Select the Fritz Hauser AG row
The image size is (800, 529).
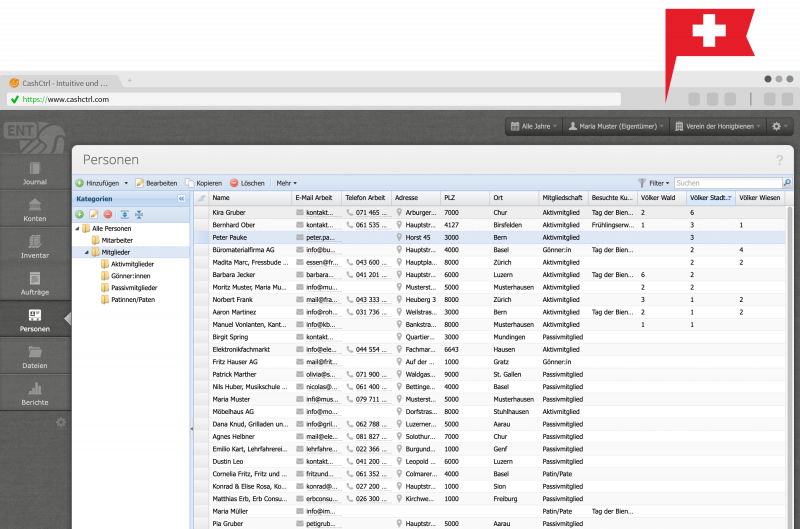pos(489,362)
